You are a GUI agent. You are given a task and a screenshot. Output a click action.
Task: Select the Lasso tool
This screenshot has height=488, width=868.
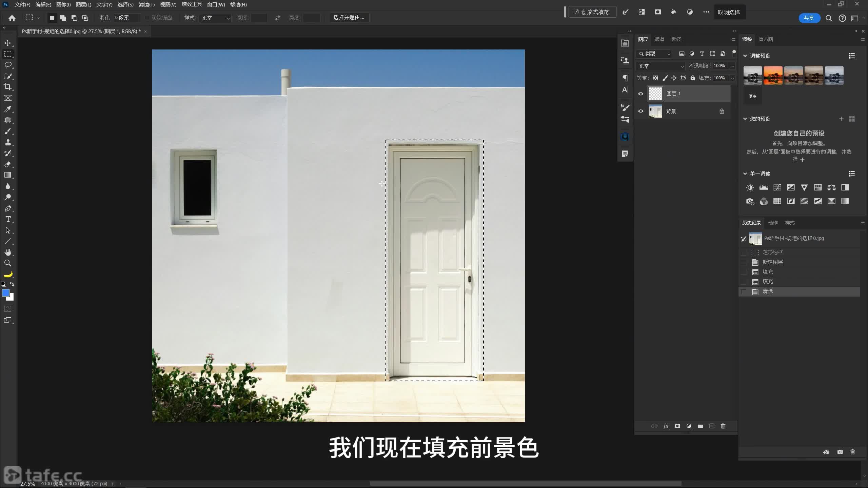click(8, 65)
